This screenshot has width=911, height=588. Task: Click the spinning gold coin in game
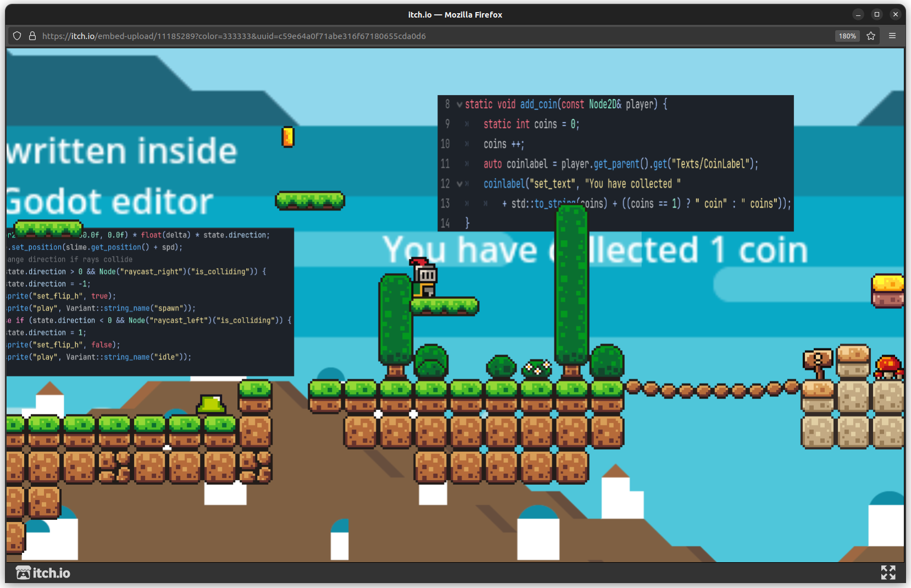pos(288,137)
